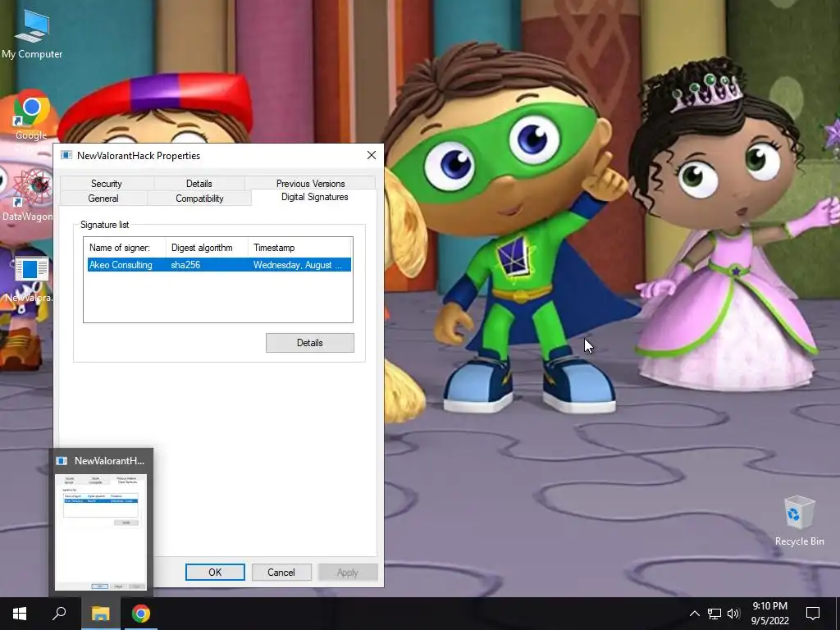Viewport: 840px width, 630px height.
Task: Click the Timestamp column header
Action: tap(299, 248)
